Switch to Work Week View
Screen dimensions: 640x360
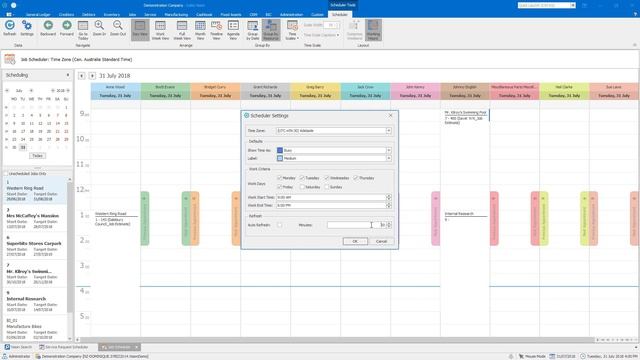(160, 30)
